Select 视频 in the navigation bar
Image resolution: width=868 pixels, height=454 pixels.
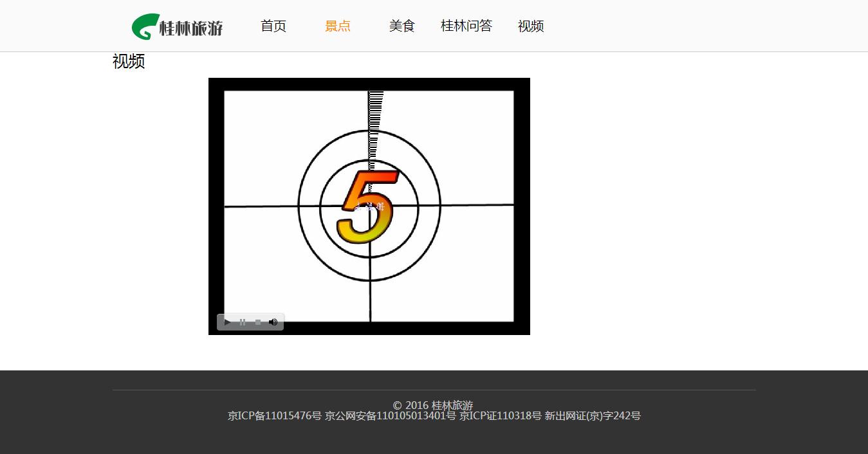[531, 26]
